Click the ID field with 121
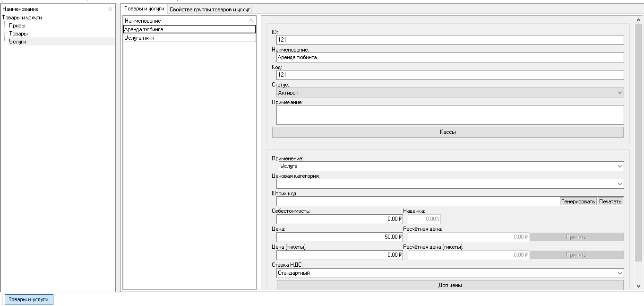Image resolution: width=644 pixels, height=306 pixels. click(450, 40)
